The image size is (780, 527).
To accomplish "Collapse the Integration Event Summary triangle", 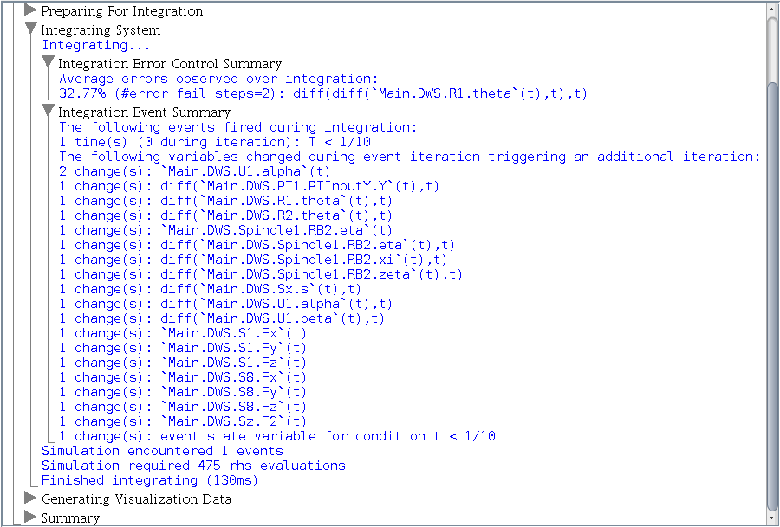I will [48, 112].
